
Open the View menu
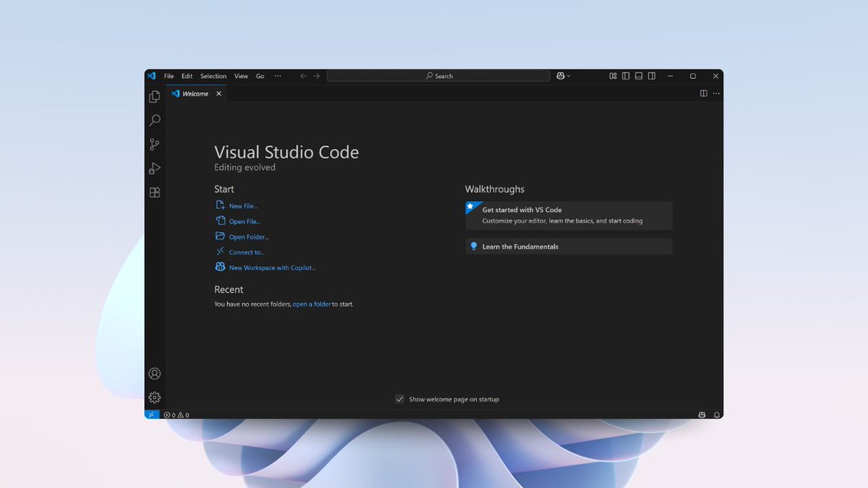(x=241, y=76)
